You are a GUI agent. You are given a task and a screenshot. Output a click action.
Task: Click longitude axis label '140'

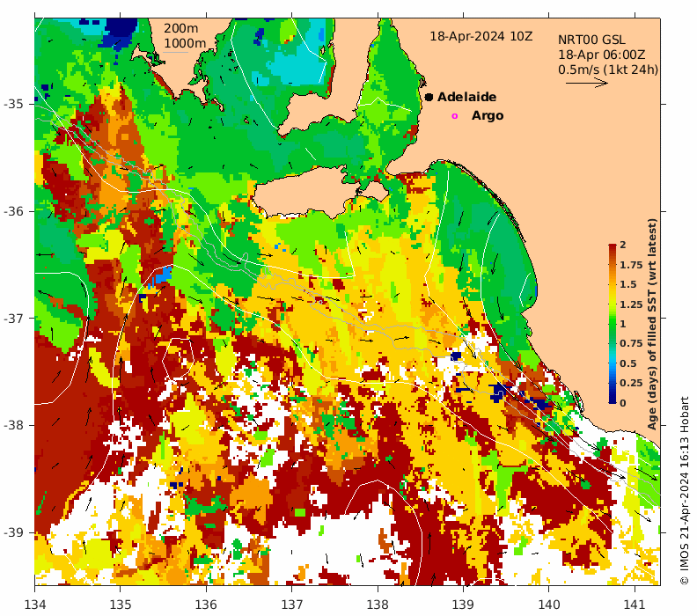pos(548,605)
